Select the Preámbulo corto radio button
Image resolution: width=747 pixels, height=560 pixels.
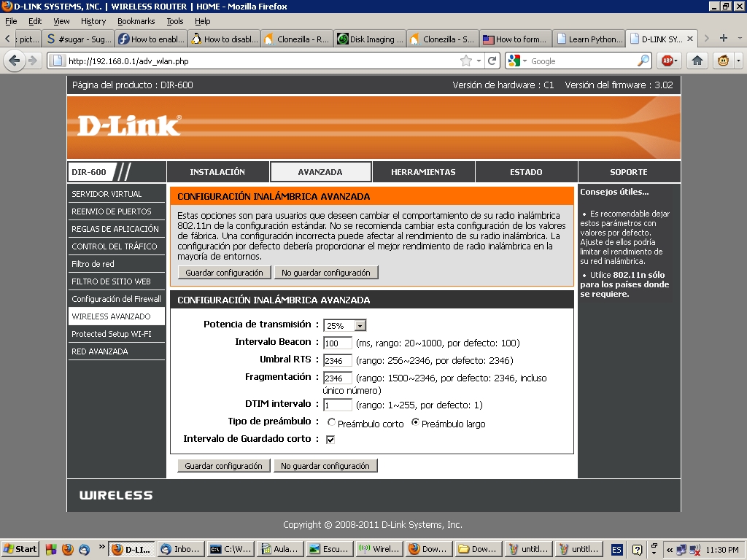(331, 423)
